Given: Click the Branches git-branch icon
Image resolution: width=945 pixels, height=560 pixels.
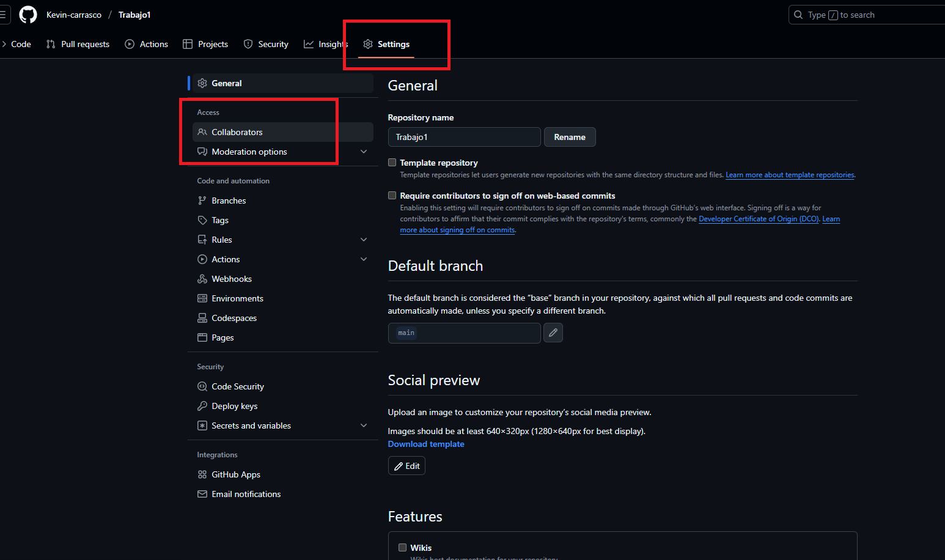Looking at the screenshot, I should (x=202, y=201).
